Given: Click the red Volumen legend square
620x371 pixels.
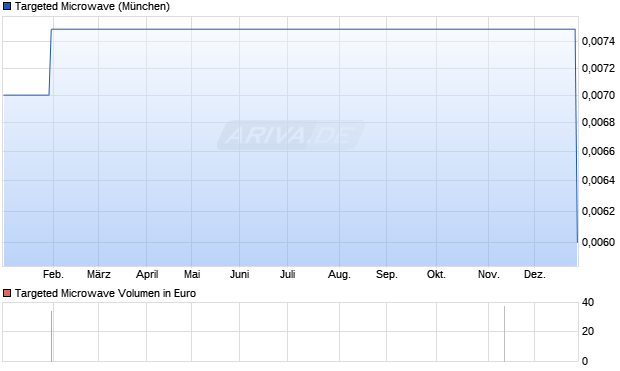Looking at the screenshot, I should point(7,293).
